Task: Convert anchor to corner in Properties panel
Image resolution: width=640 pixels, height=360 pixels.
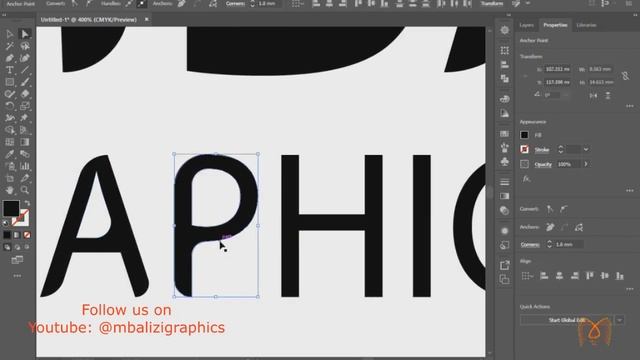Action: (x=550, y=209)
